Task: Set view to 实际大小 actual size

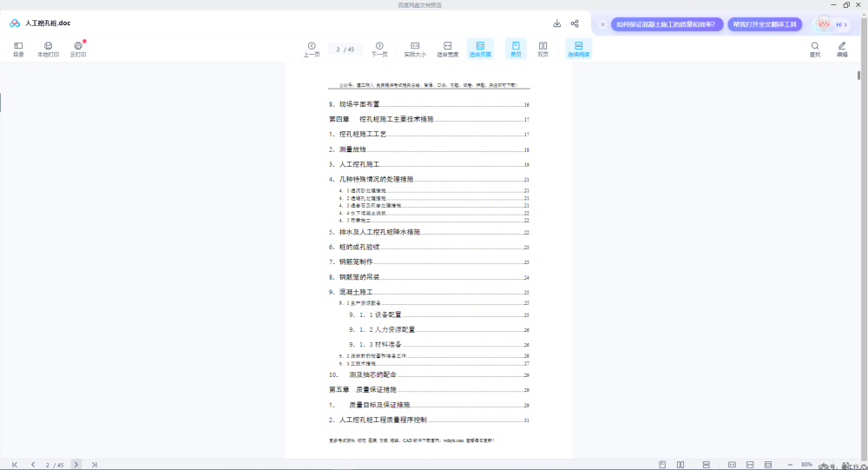Action: pyautogui.click(x=415, y=49)
